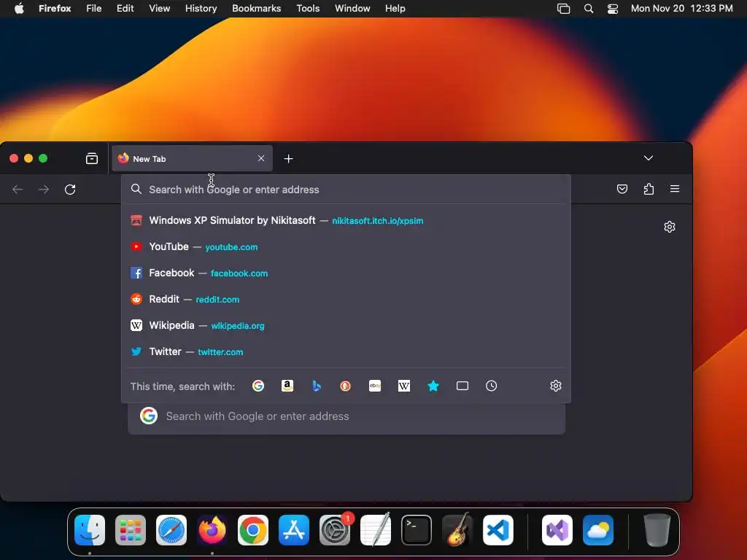Open the Reddit suggestion
Image resolution: width=747 pixels, height=560 pixels.
pyautogui.click(x=347, y=299)
